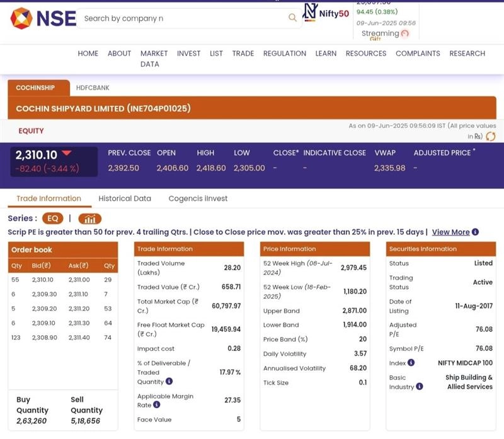Click the View More link
The width and height of the screenshot is (504, 439).
point(450,232)
